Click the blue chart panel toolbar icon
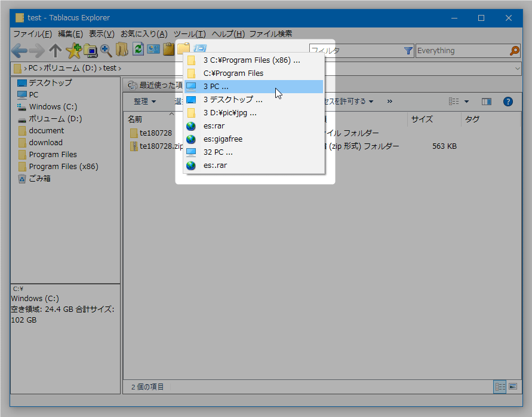Image resolution: width=532 pixels, height=417 pixels. 153,49
